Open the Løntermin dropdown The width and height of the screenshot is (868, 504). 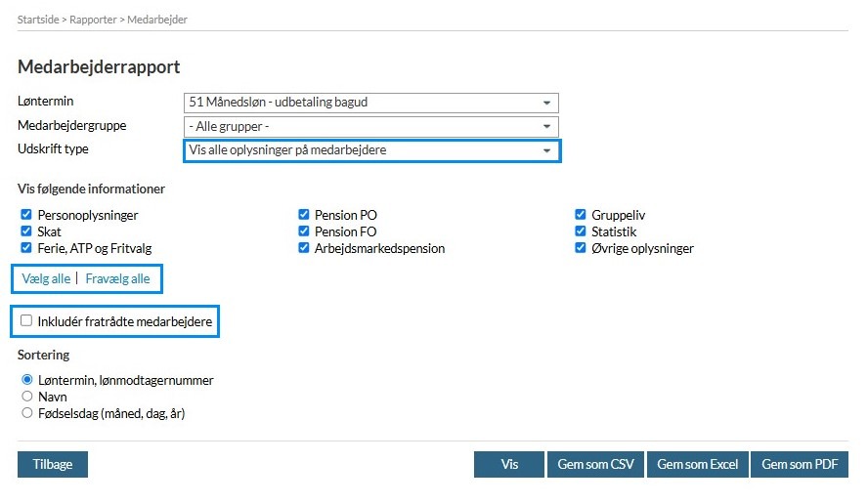point(370,103)
